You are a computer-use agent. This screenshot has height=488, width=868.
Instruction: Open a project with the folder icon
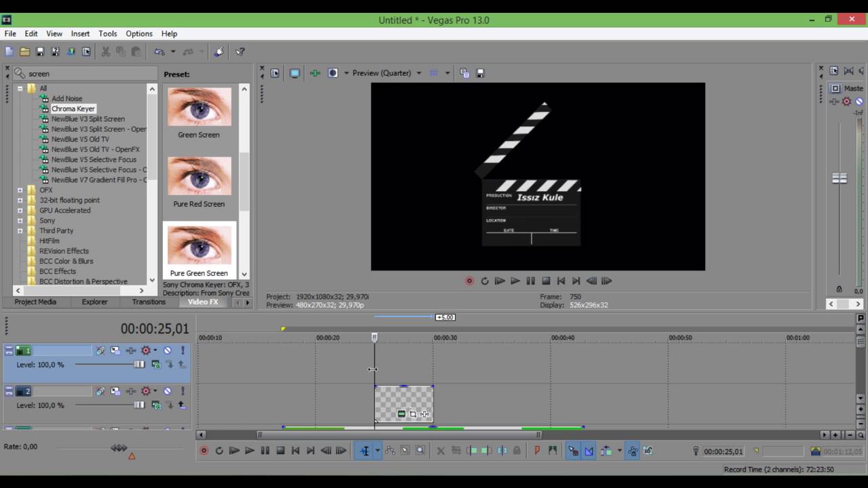(x=24, y=52)
